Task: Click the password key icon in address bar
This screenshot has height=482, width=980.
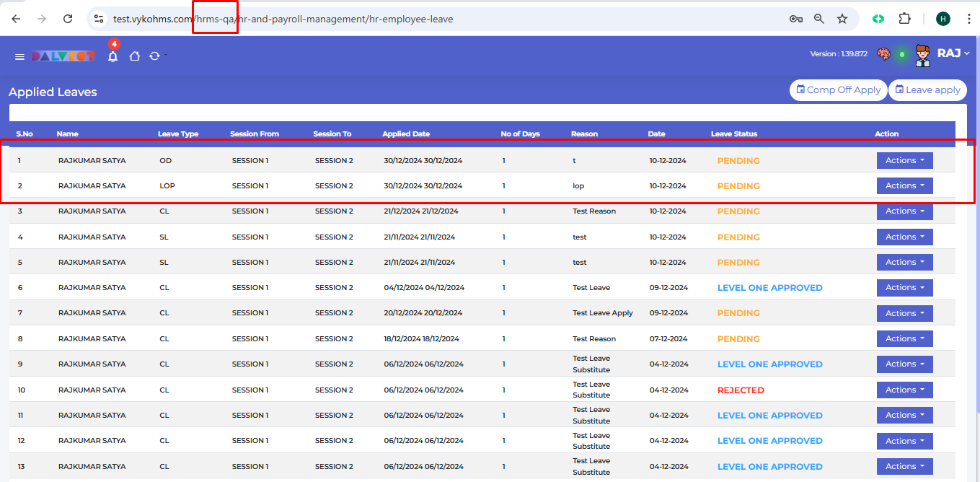Action: 795,19
